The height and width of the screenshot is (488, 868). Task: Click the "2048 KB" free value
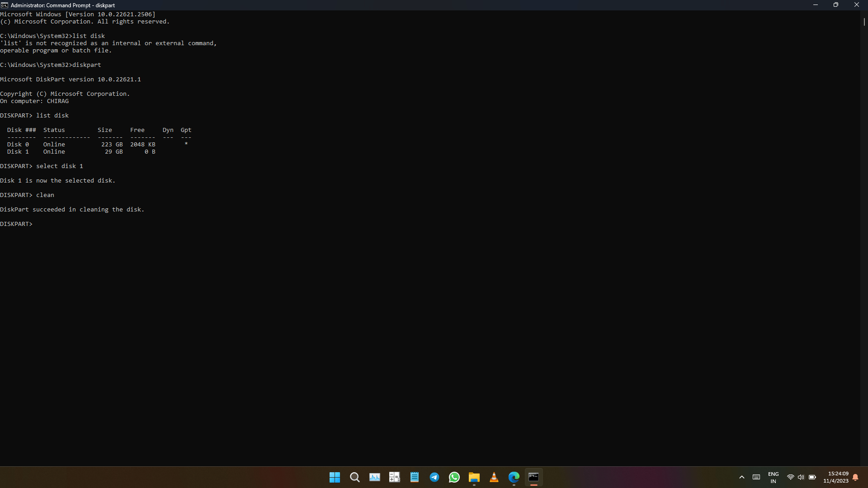point(143,145)
